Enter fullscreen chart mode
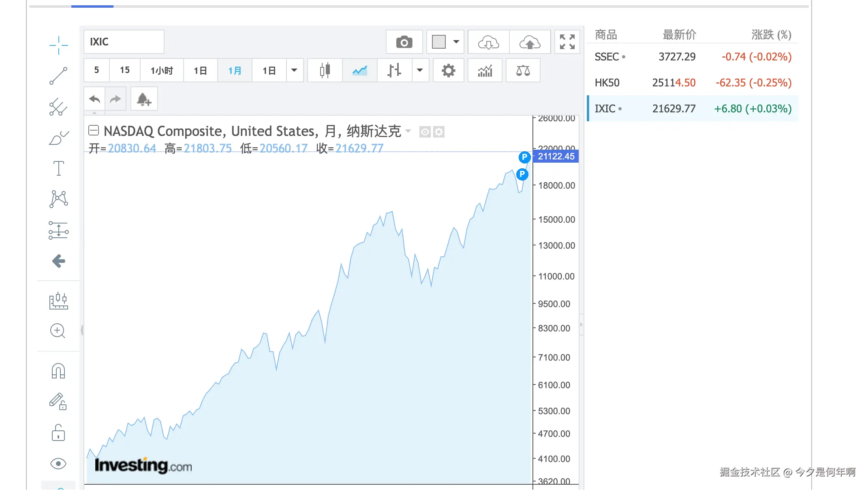This screenshot has height=490, width=868. coord(567,42)
